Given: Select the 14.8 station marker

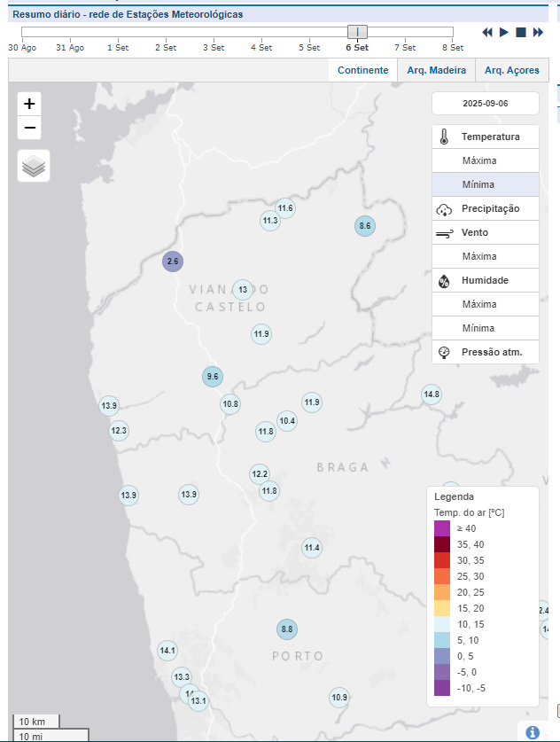Looking at the screenshot, I should [432, 394].
